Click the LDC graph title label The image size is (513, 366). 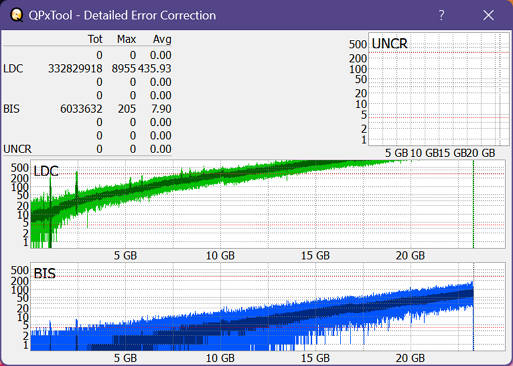click(x=46, y=171)
